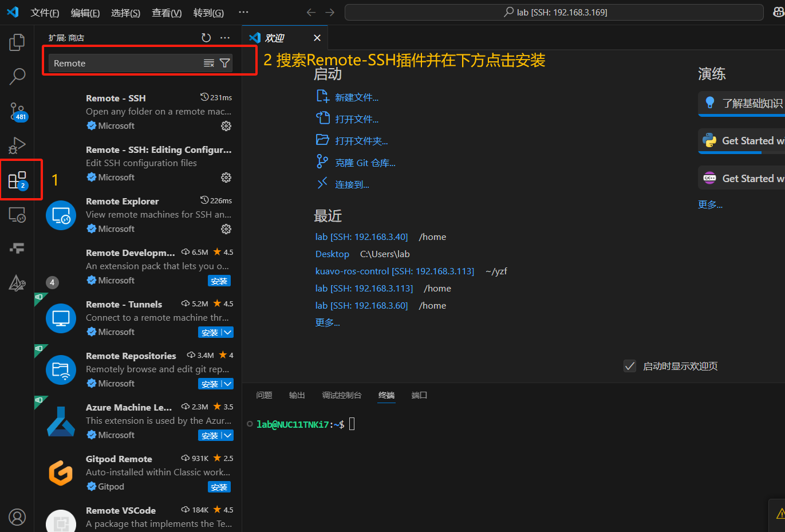The width and height of the screenshot is (785, 532).
Task: Uncheck 启动时显示欢迎页 checkbox
Action: (x=630, y=365)
